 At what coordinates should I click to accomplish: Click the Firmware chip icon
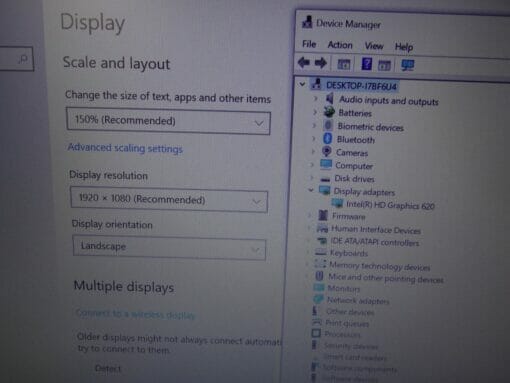coord(323,215)
